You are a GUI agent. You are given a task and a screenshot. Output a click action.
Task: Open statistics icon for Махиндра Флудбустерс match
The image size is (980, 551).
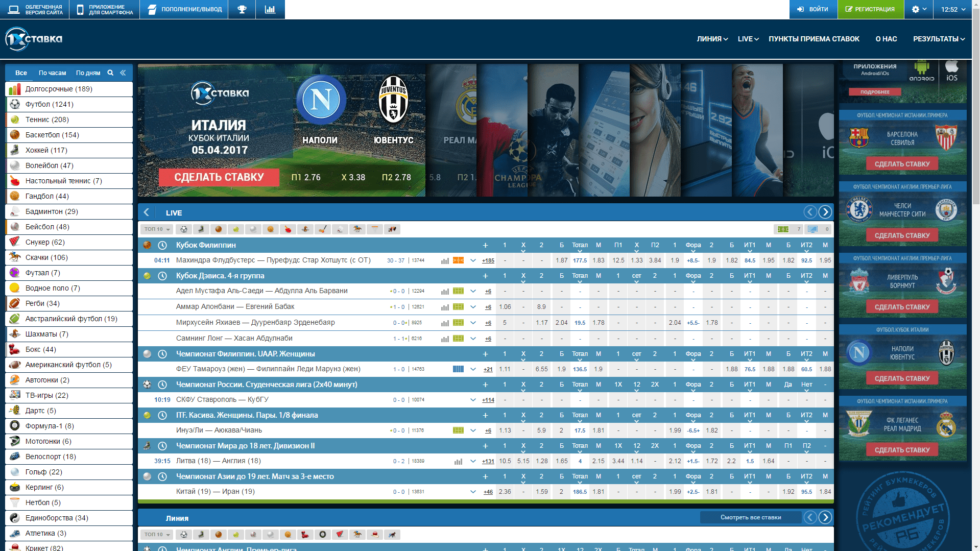pos(445,260)
